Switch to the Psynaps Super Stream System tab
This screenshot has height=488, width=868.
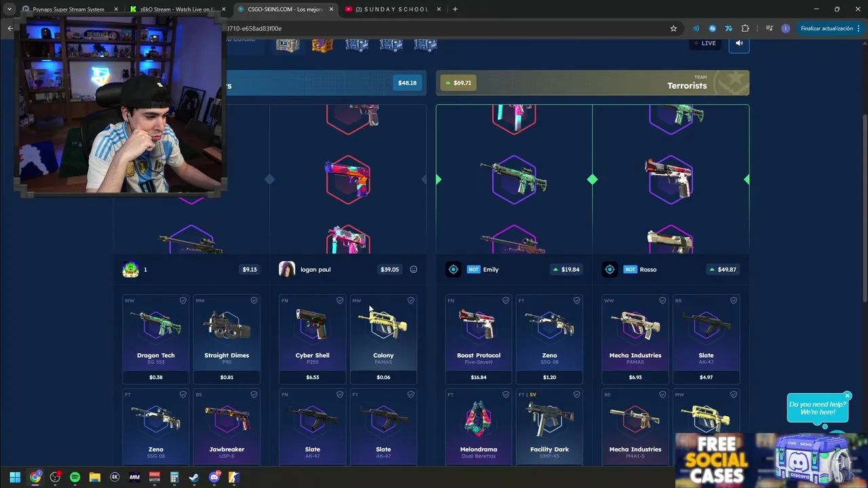(x=69, y=9)
